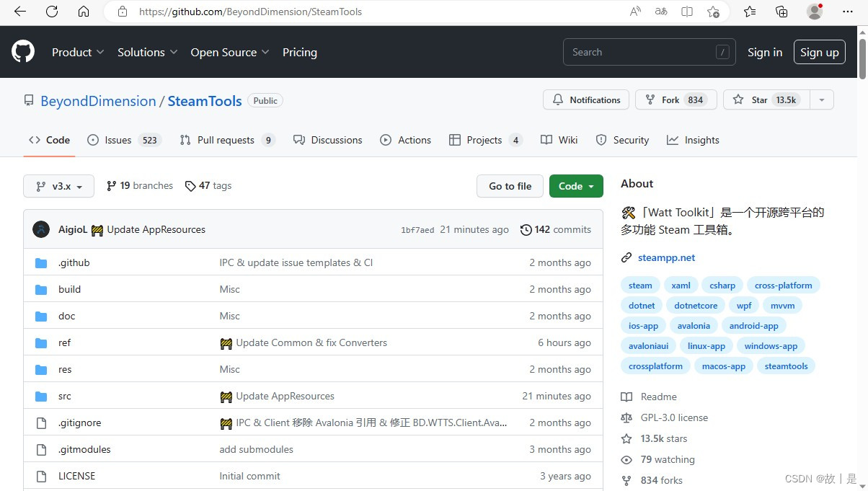The image size is (868, 491).
Task: Open commit hash 1bf7aed
Action: pos(417,230)
